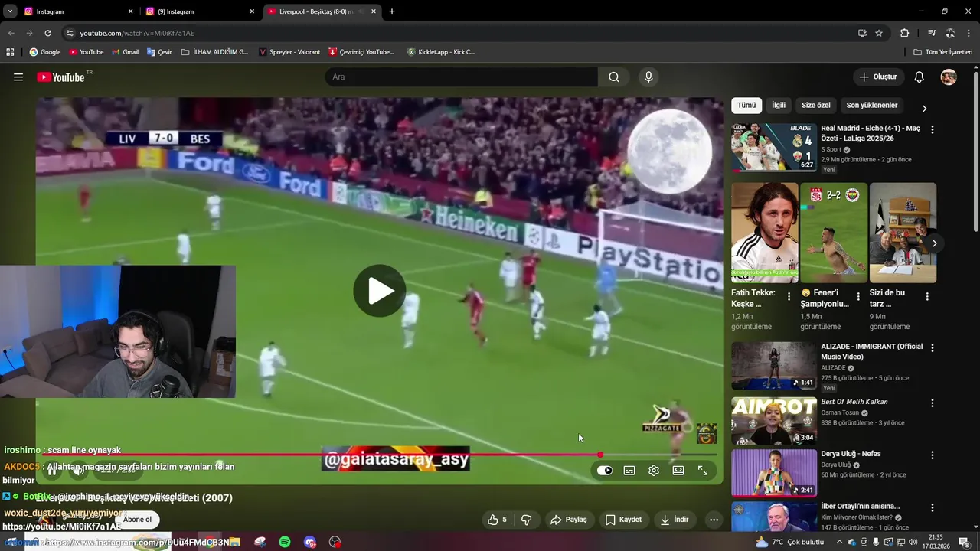Pause the video from the player bar
The height and width of the screenshot is (551, 980).
pos(51,471)
